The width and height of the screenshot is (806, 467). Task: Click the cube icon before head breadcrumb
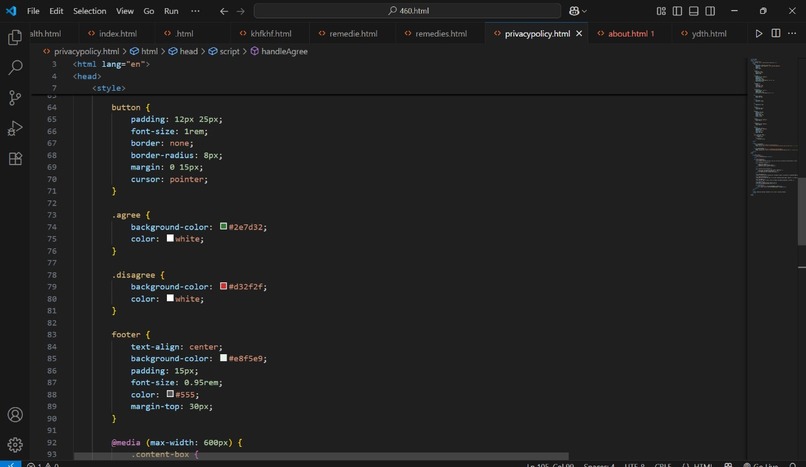pos(173,51)
